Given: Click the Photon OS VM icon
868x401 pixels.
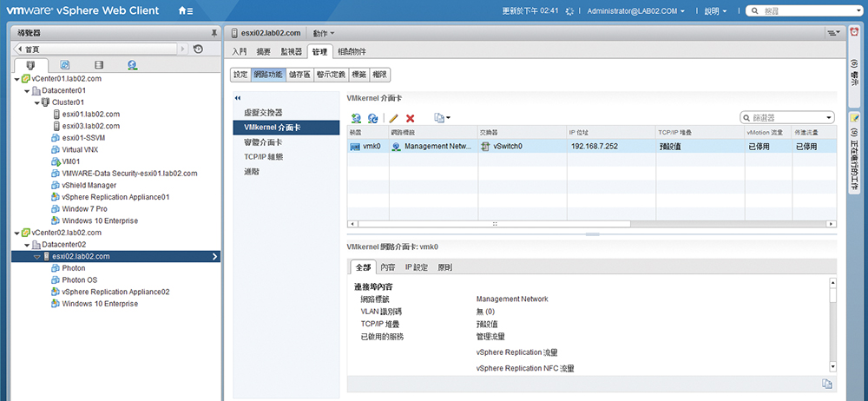Looking at the screenshot, I should (56, 279).
